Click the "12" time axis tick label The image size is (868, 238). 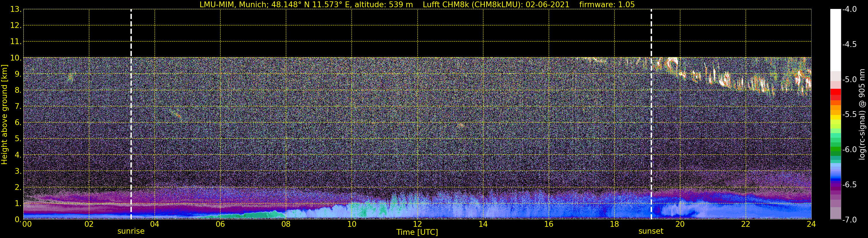417,224
